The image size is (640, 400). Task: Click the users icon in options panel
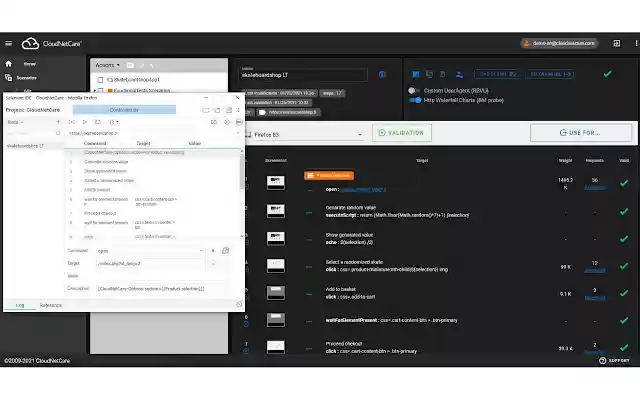tap(459, 74)
